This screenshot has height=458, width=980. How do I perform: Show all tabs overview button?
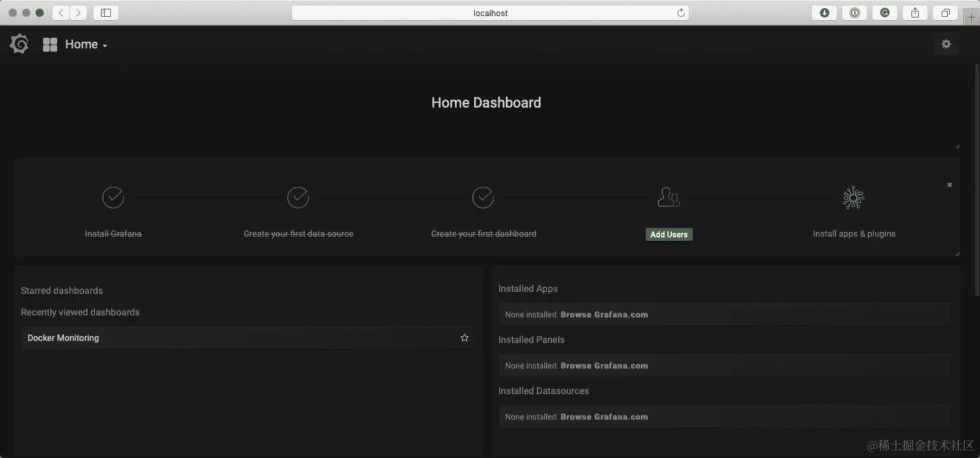(x=946, y=13)
